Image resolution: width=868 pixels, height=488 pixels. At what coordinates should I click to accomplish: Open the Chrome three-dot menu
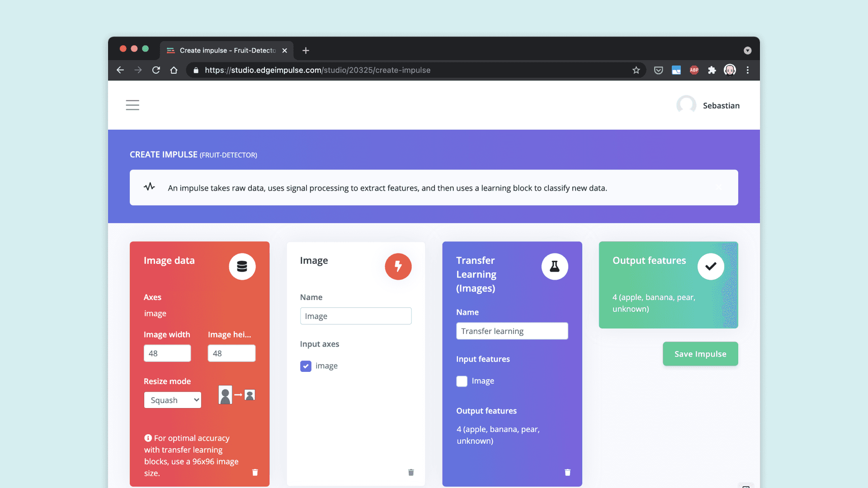click(x=748, y=70)
